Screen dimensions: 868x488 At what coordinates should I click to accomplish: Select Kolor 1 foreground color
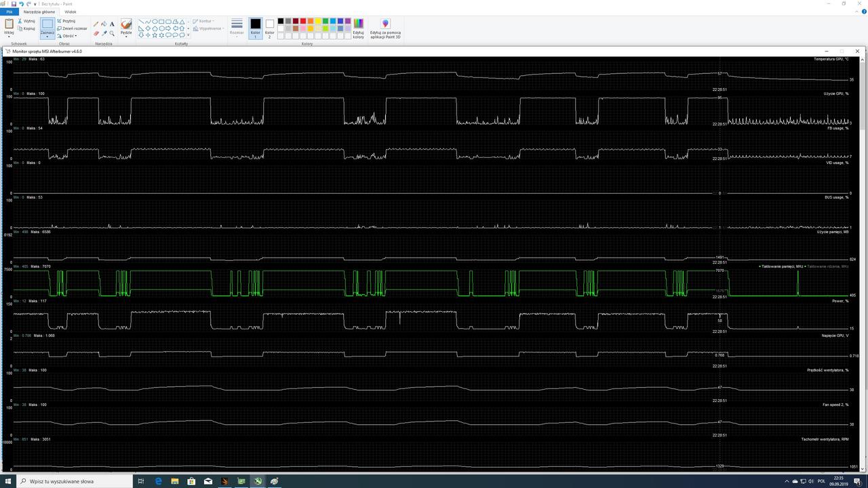(256, 28)
